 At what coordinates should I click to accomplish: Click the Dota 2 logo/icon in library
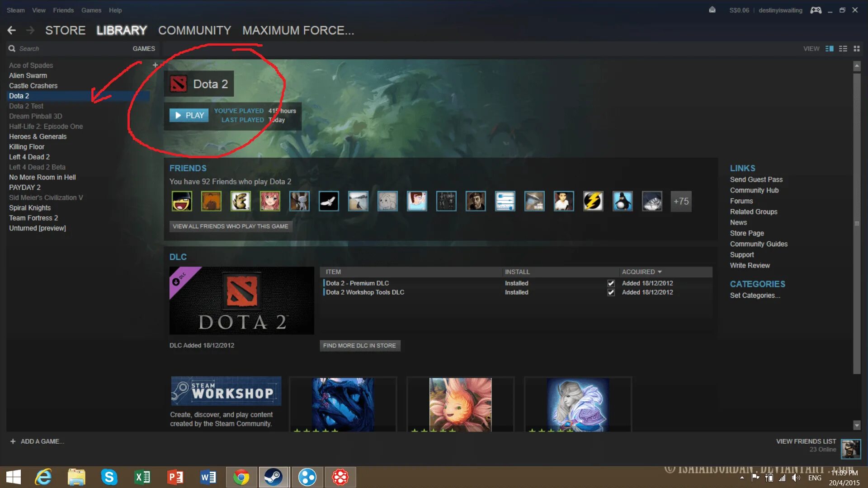pos(178,84)
